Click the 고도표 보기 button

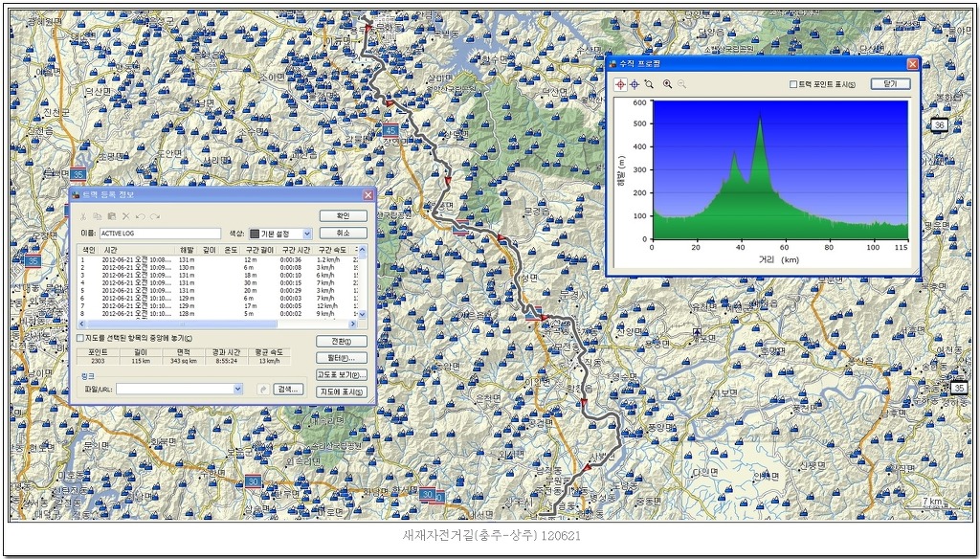click(x=342, y=375)
